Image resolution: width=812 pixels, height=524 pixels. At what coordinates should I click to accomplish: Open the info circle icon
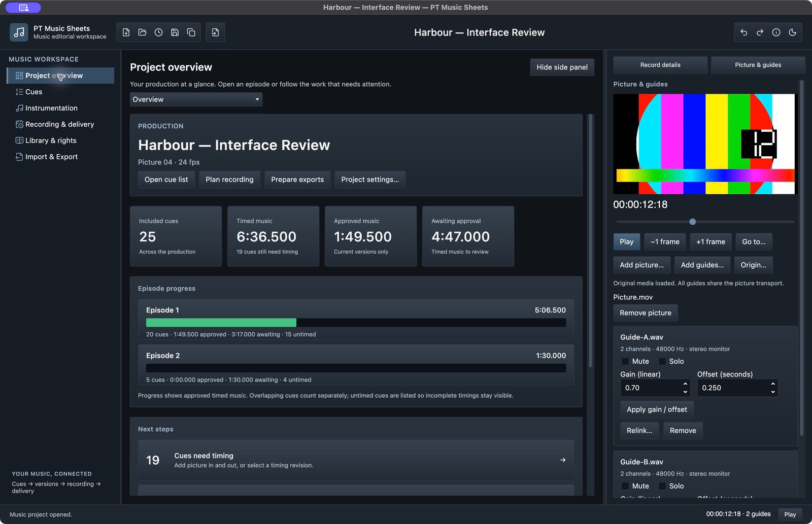776,32
